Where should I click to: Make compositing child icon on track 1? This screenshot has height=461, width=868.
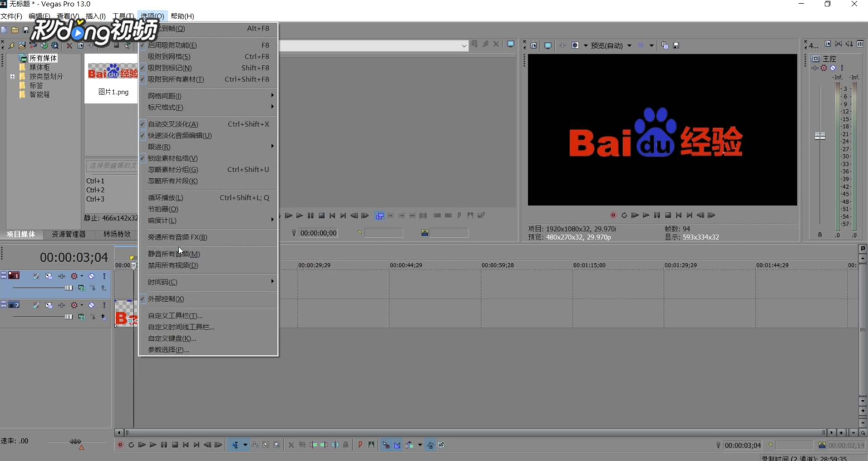pos(93,288)
